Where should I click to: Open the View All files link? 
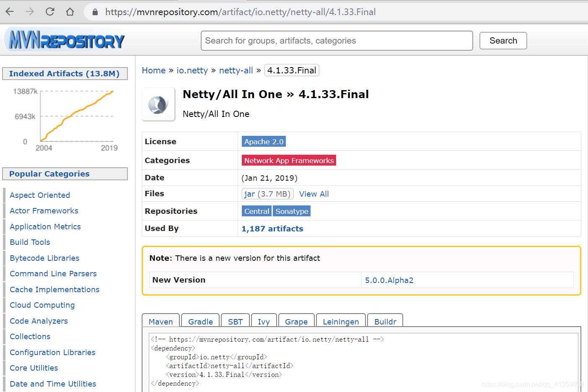point(314,194)
